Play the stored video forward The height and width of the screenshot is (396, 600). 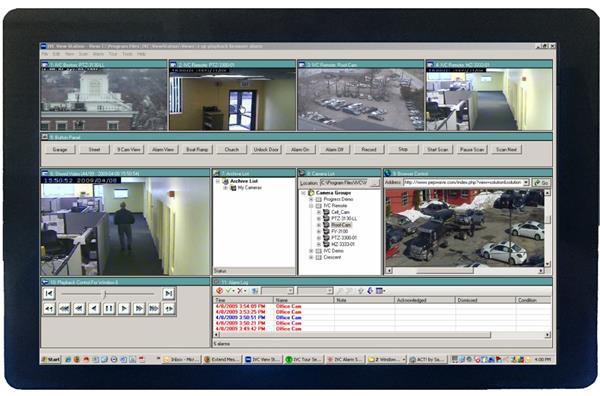click(x=124, y=308)
